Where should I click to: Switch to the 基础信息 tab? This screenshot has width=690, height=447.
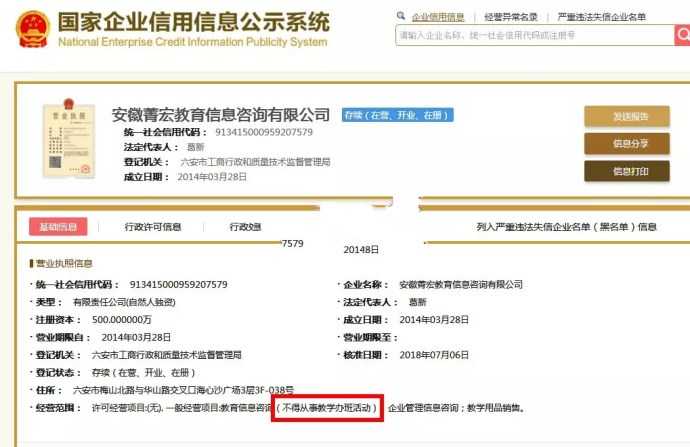(x=57, y=227)
